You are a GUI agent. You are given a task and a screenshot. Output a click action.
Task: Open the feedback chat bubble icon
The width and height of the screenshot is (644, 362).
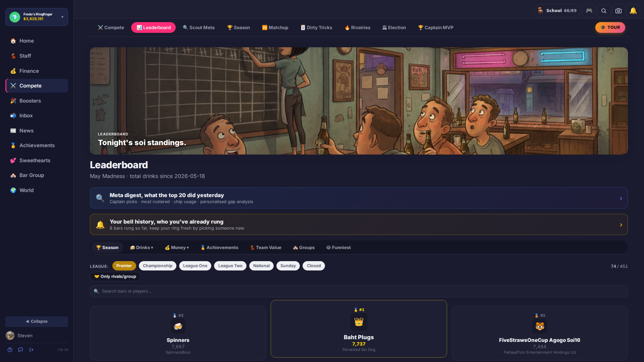coord(21,350)
